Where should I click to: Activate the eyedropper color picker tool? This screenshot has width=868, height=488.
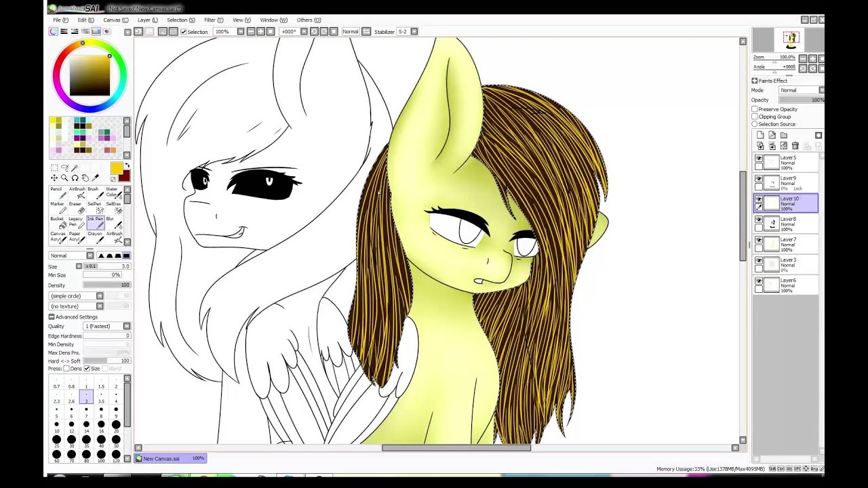[x=95, y=178]
